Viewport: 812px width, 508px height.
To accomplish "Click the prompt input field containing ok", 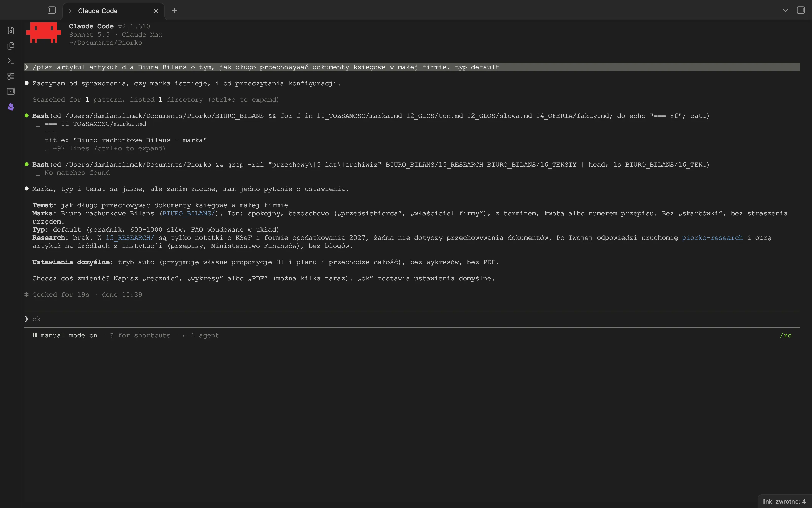I will click(412, 319).
